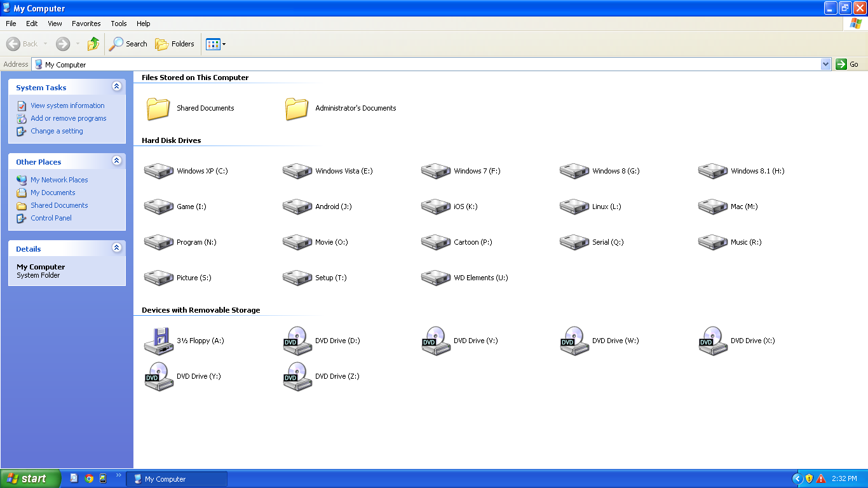Select the Shared Documents folder icon in file pane

click(x=158, y=108)
